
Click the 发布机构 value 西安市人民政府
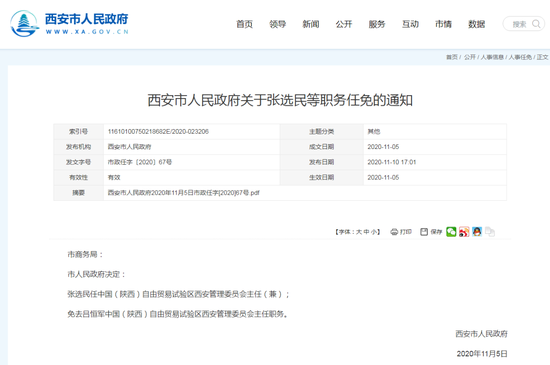coord(129,147)
